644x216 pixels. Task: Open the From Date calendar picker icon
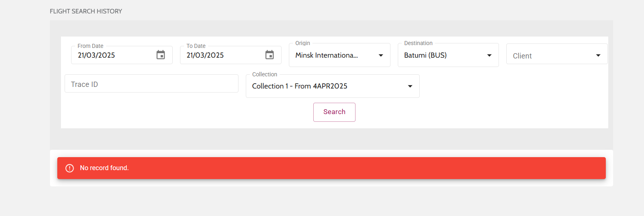[x=161, y=55]
